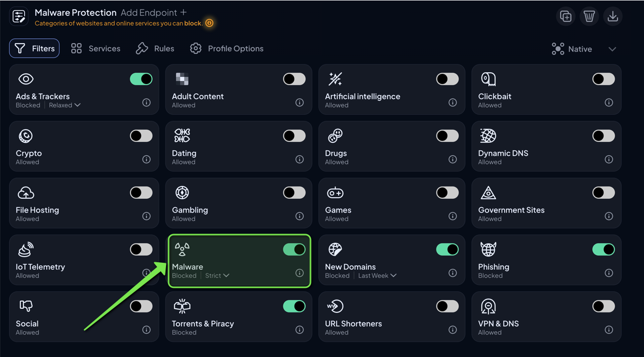View info for URL Shorteners filter
644x357 pixels.
point(453,330)
